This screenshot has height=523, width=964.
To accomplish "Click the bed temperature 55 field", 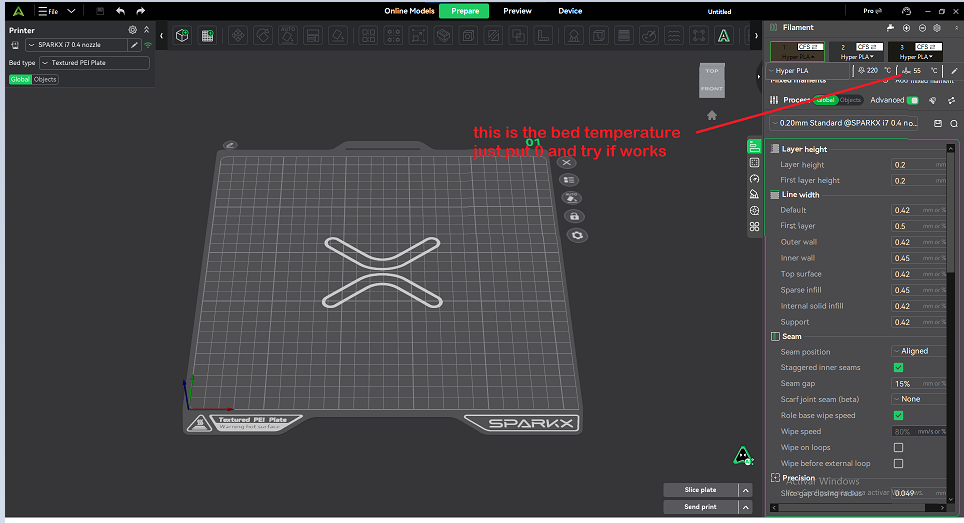I will [x=919, y=71].
